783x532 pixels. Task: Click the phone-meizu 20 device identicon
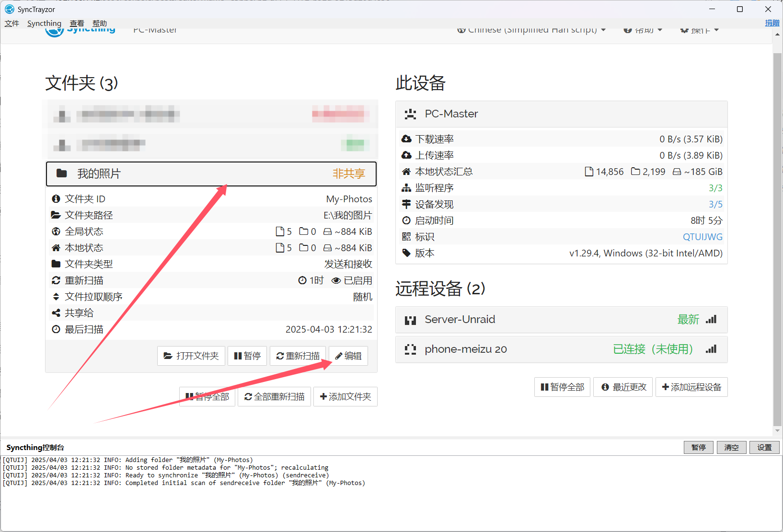[x=410, y=349]
